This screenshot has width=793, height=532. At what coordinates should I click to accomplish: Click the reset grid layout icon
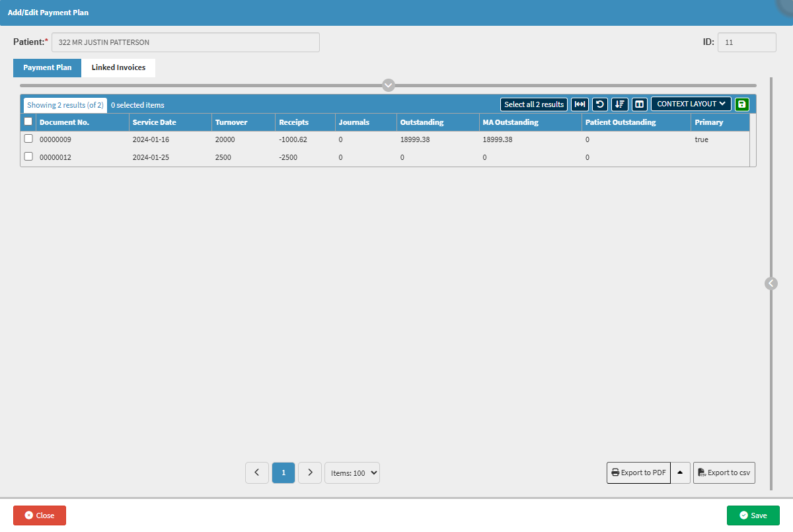599,104
